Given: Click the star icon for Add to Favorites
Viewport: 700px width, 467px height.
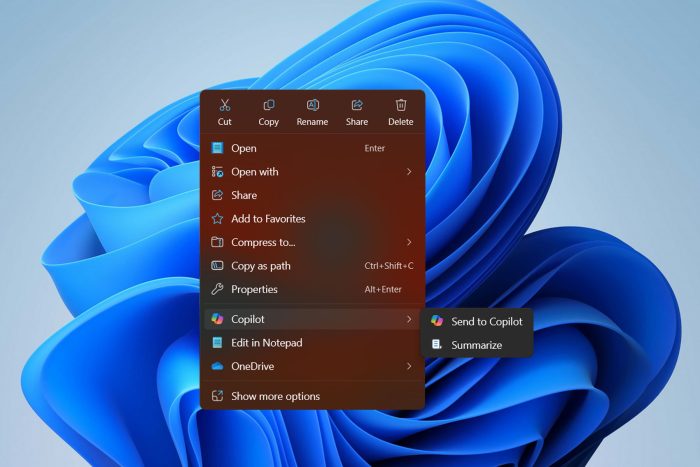Looking at the screenshot, I should click(217, 219).
